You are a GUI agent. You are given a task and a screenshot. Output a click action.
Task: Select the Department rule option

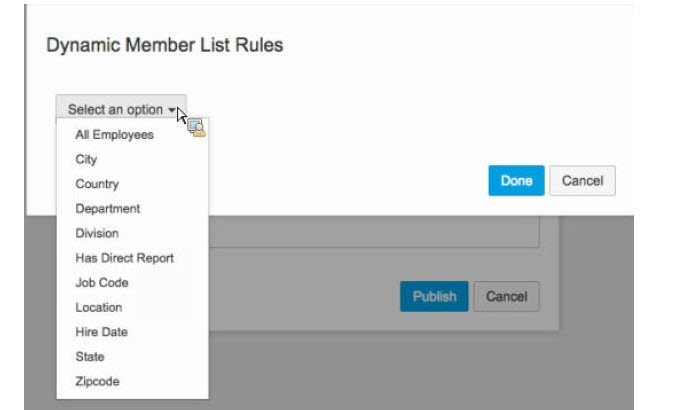108,208
